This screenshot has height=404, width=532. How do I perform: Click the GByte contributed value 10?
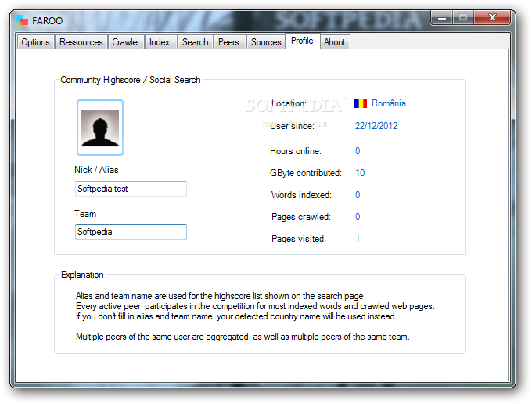(x=360, y=173)
